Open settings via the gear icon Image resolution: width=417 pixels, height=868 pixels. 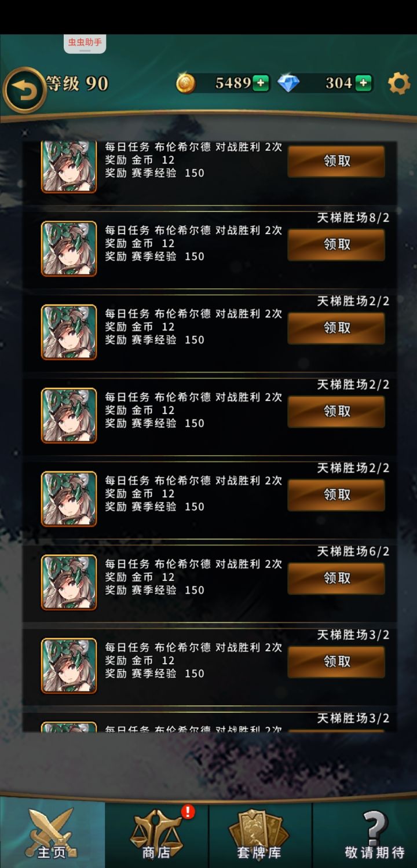[x=398, y=83]
